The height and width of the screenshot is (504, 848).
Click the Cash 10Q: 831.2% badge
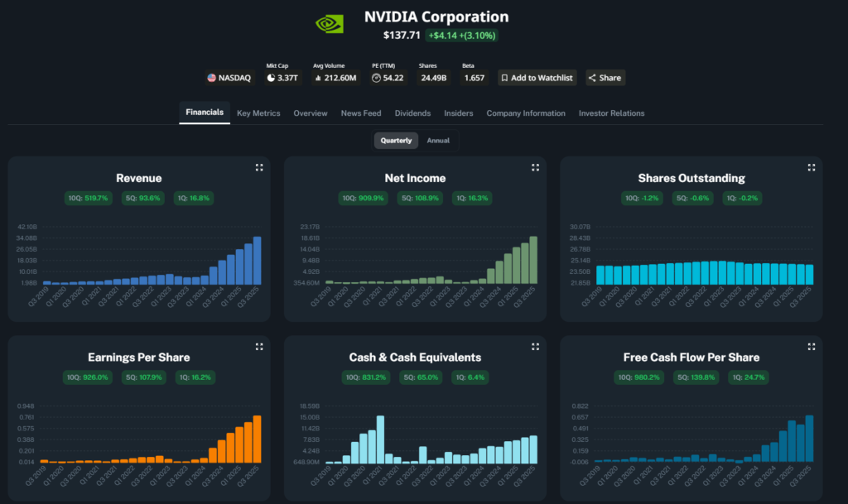tap(366, 377)
